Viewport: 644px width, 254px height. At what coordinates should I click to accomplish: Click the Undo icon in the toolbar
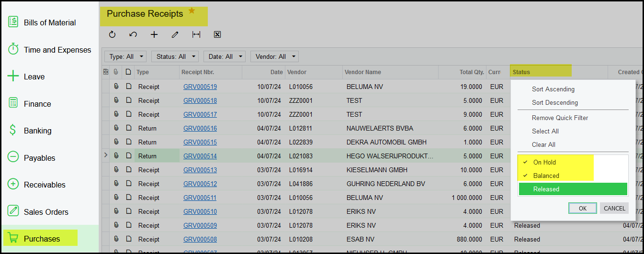(x=133, y=34)
